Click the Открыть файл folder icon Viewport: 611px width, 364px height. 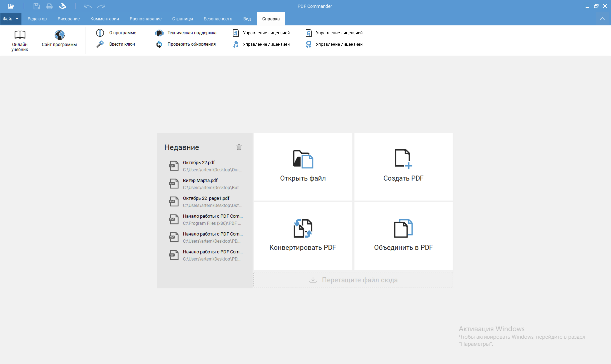(x=303, y=159)
